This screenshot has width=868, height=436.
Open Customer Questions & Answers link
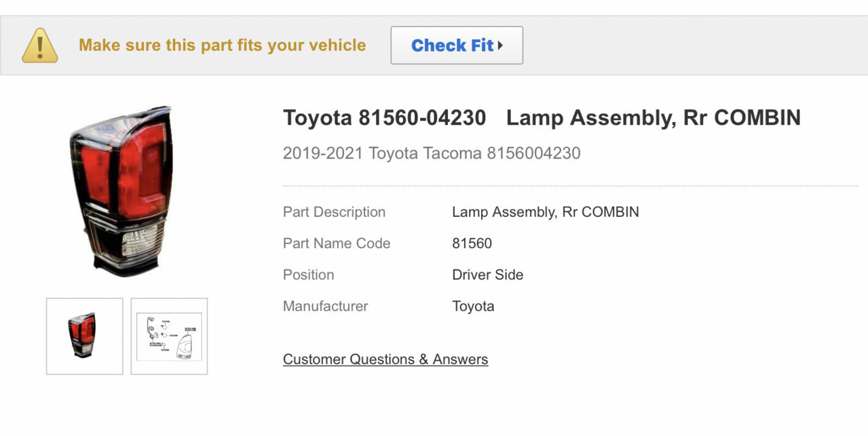click(385, 359)
